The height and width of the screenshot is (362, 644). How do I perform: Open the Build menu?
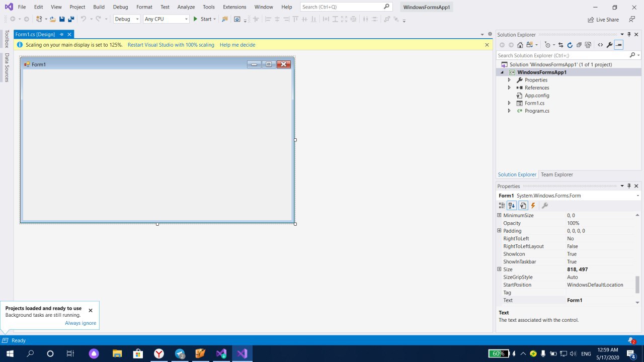click(99, 7)
